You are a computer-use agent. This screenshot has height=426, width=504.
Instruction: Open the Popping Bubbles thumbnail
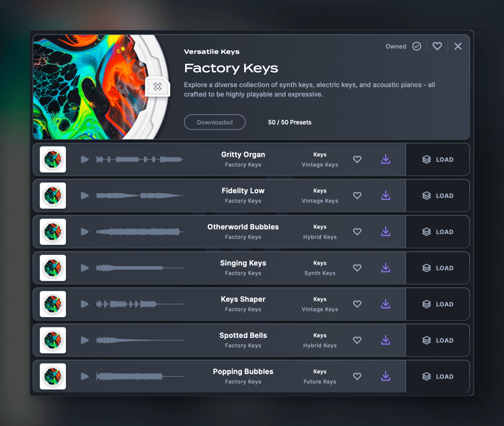pyautogui.click(x=53, y=376)
